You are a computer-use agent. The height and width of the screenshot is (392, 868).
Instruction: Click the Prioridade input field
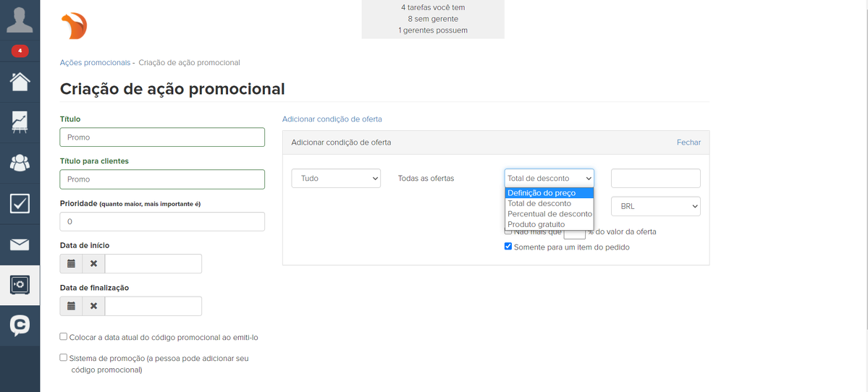point(162,221)
